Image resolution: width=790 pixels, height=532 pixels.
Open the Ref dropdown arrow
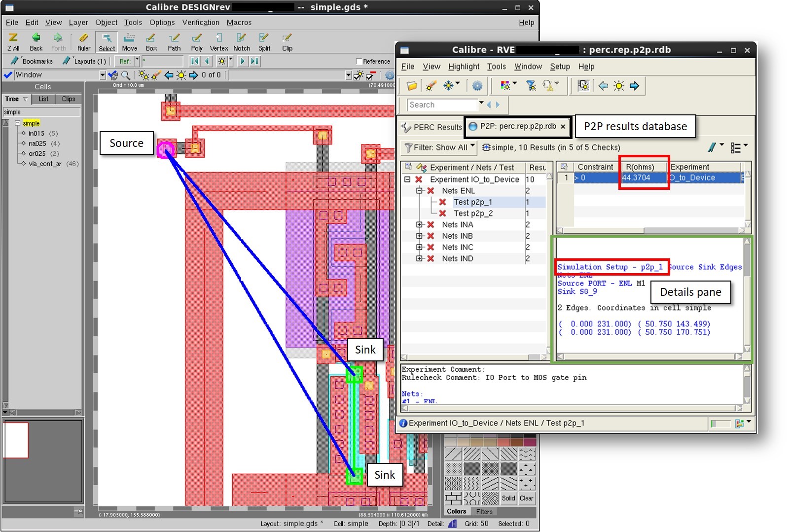(x=137, y=61)
